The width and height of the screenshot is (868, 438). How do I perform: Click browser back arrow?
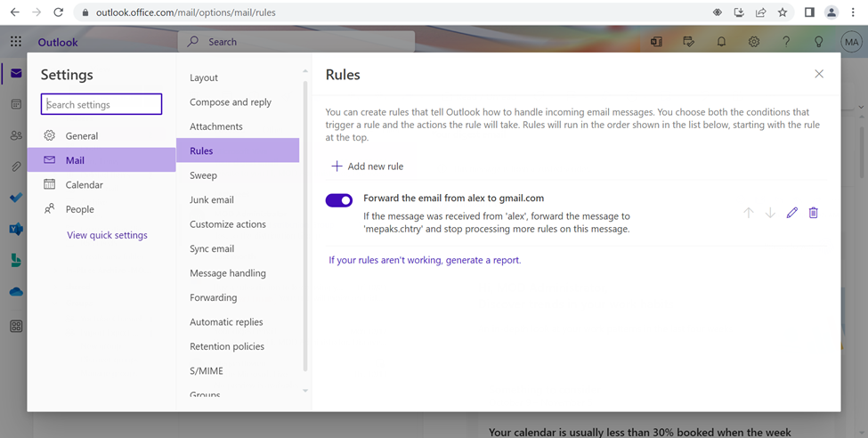click(x=15, y=12)
